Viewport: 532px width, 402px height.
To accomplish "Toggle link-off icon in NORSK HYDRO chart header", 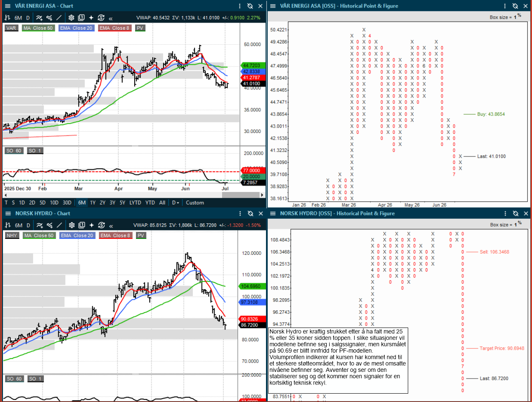I will pos(251,213).
